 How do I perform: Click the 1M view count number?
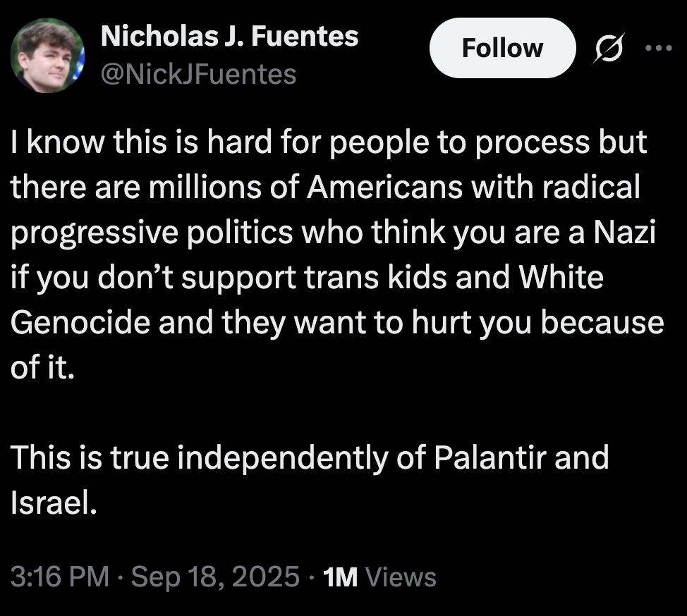click(340, 577)
